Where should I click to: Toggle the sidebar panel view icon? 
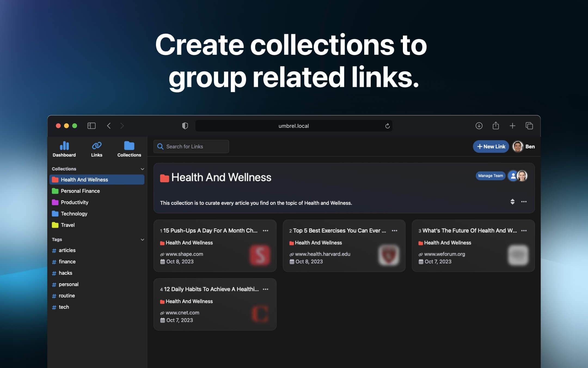[x=91, y=125]
